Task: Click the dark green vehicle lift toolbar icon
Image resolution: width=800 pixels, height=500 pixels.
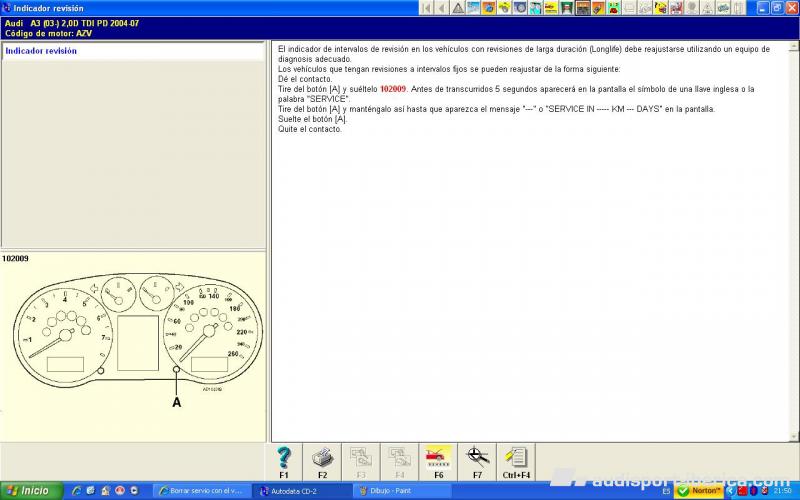Action: click(x=566, y=8)
